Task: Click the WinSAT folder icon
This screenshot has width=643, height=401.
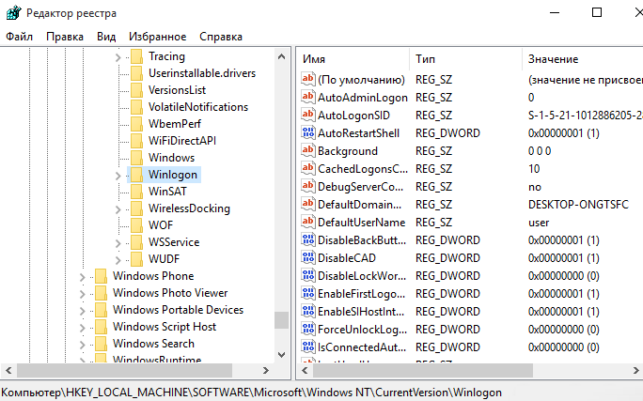Action: pyautogui.click(x=137, y=191)
